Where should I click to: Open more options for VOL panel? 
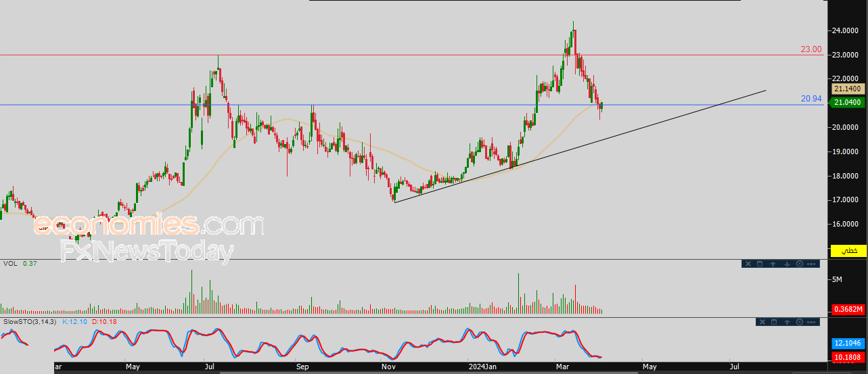coord(811,264)
